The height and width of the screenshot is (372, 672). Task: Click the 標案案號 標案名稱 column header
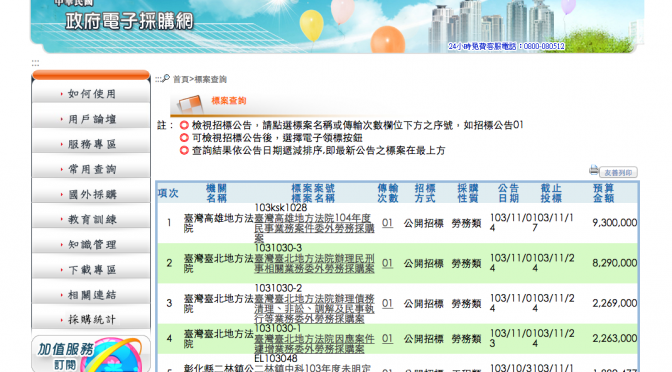tap(313, 193)
